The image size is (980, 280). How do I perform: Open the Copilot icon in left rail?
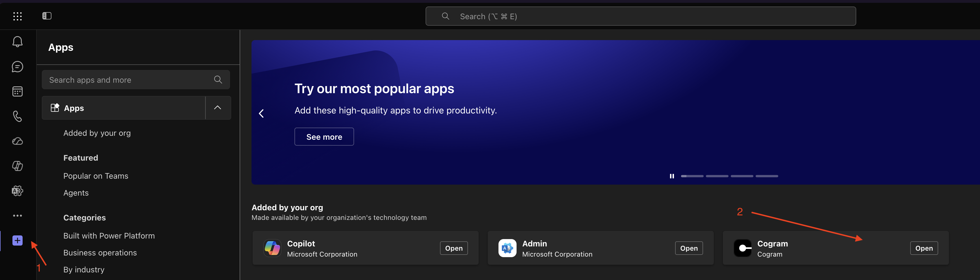tap(18, 166)
